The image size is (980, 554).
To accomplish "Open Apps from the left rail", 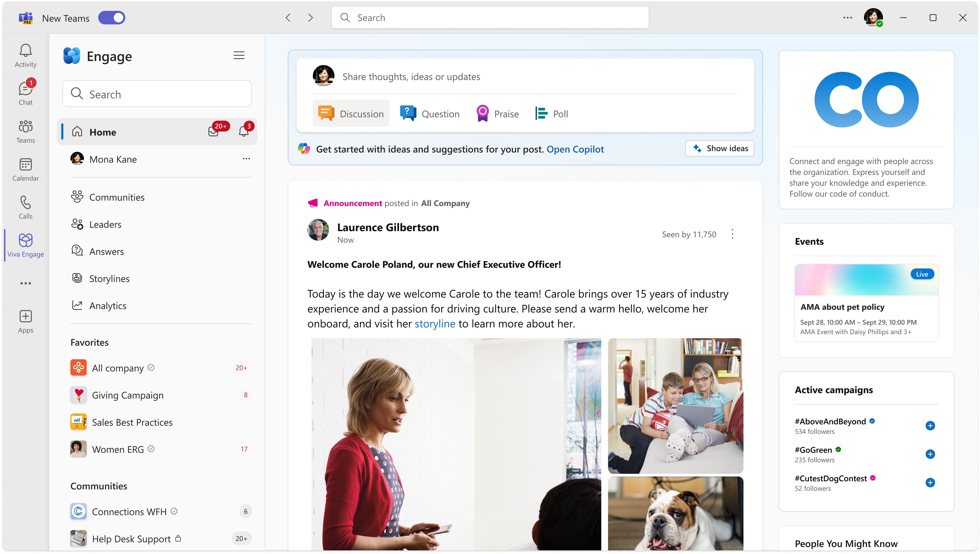I will pyautogui.click(x=26, y=321).
